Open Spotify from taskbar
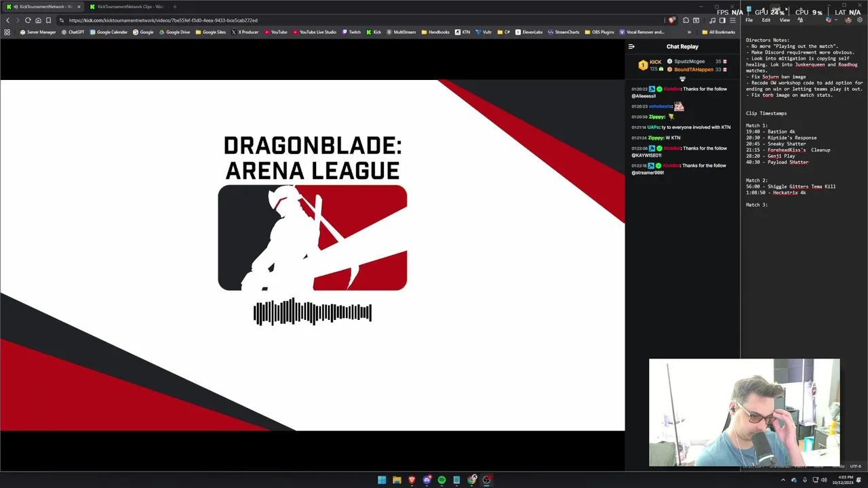Viewport: 868px width, 488px height. [441, 480]
